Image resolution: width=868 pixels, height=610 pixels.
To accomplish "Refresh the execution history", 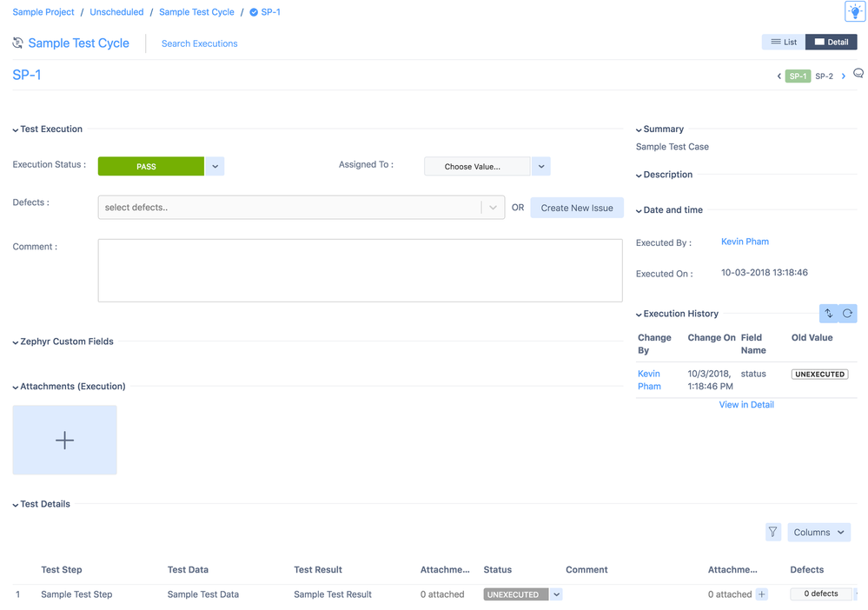I will 847,314.
